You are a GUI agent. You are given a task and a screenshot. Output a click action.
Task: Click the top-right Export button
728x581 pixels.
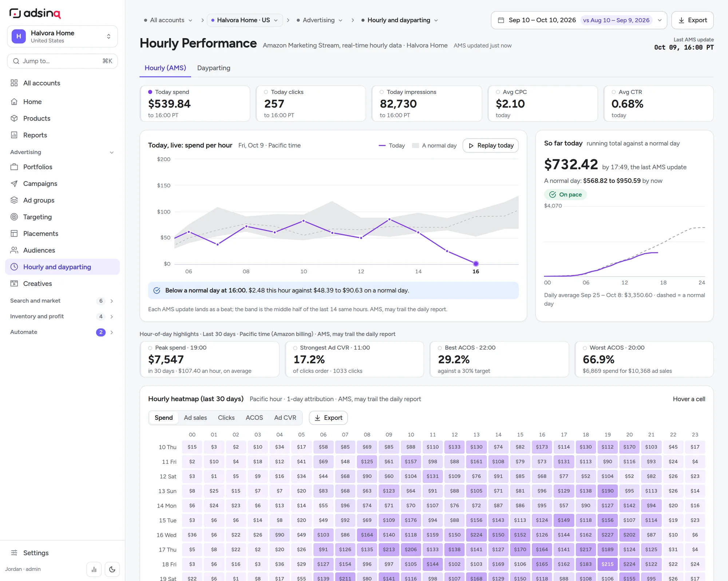pos(692,20)
